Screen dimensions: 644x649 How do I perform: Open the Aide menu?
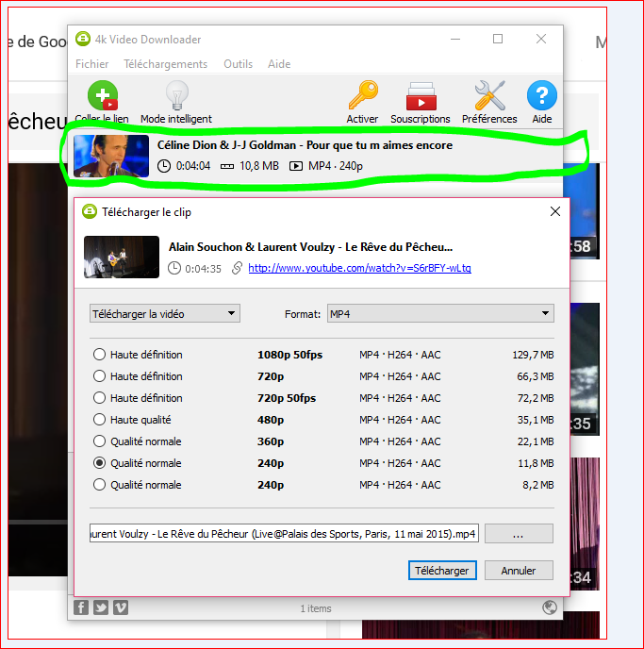(x=279, y=64)
